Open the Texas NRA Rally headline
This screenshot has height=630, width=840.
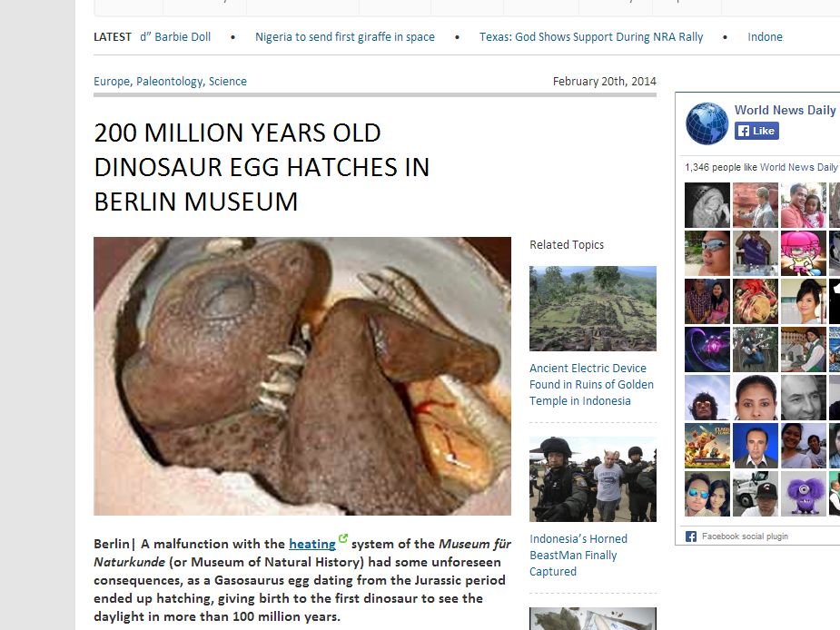(x=591, y=37)
